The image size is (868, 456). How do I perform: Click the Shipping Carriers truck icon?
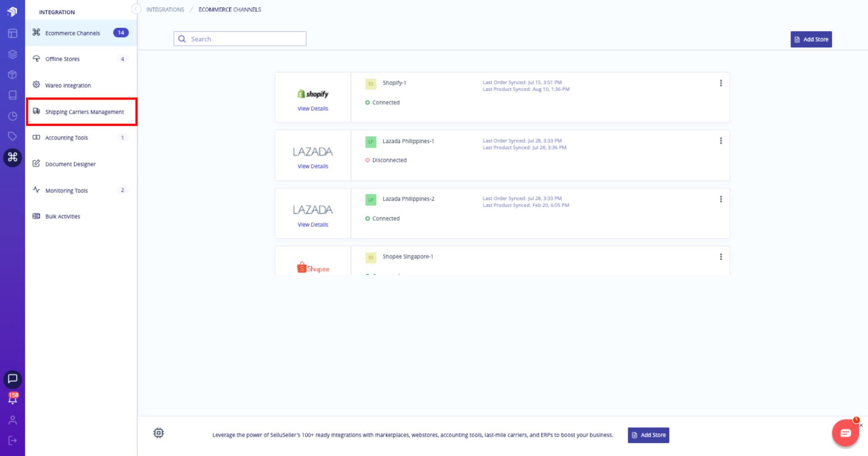pos(36,111)
